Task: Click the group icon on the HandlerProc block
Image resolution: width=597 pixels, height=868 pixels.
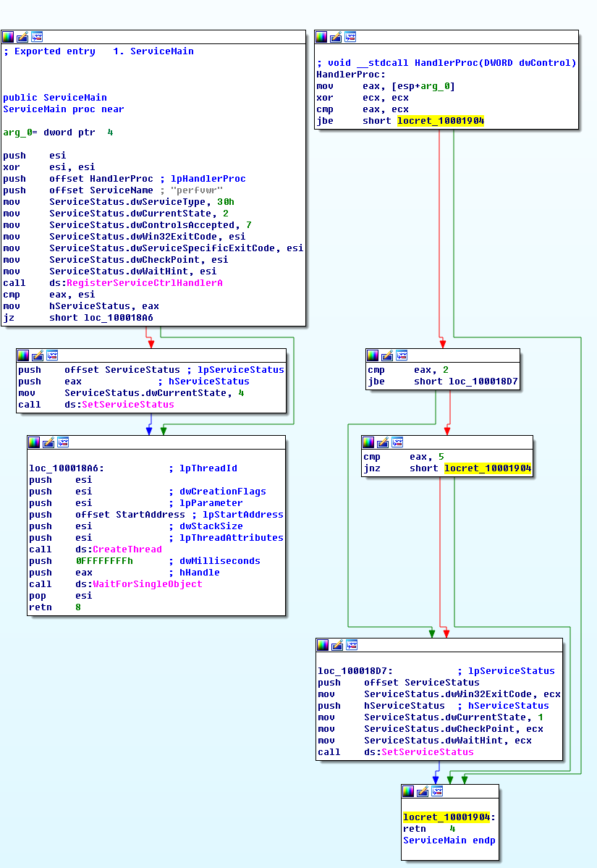Action: [x=350, y=37]
